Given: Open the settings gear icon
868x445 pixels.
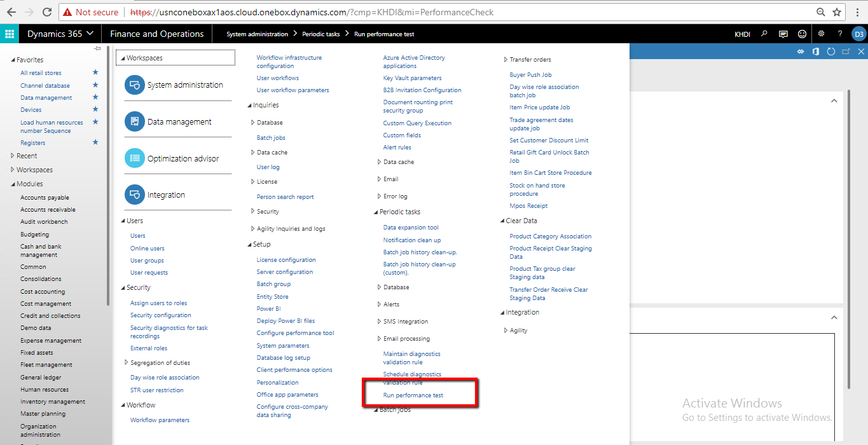Looking at the screenshot, I should [822, 34].
